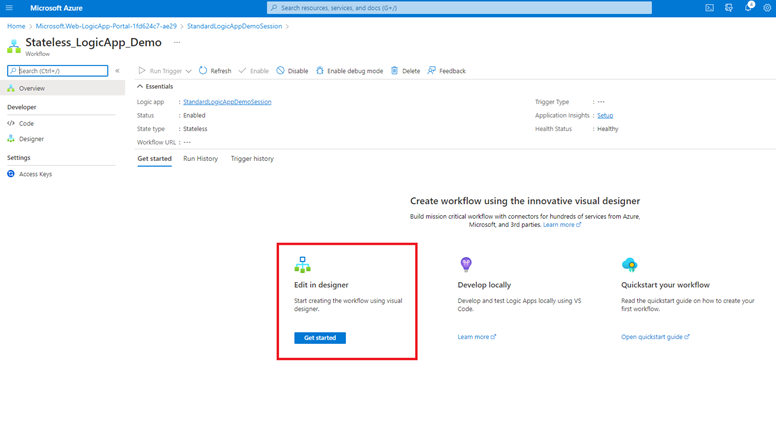776x431 pixels.
Task: Click Run Trigger in the toolbar
Action: point(160,71)
